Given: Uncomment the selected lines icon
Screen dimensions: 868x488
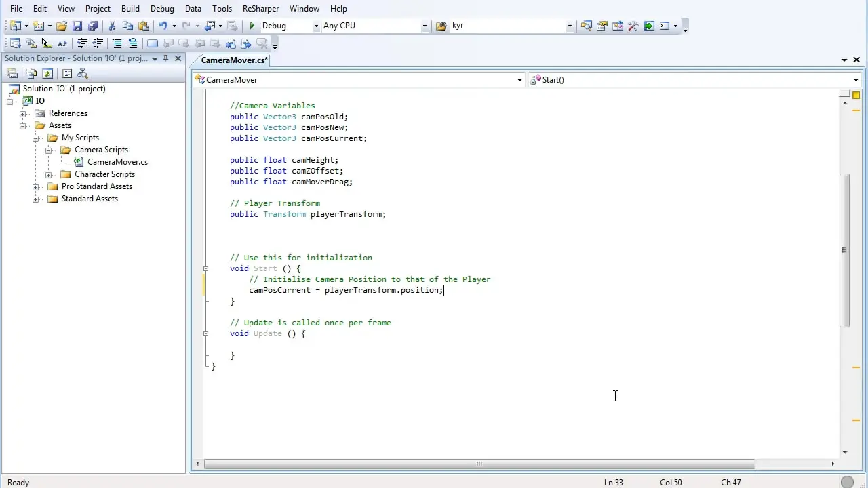Looking at the screenshot, I should (133, 43).
